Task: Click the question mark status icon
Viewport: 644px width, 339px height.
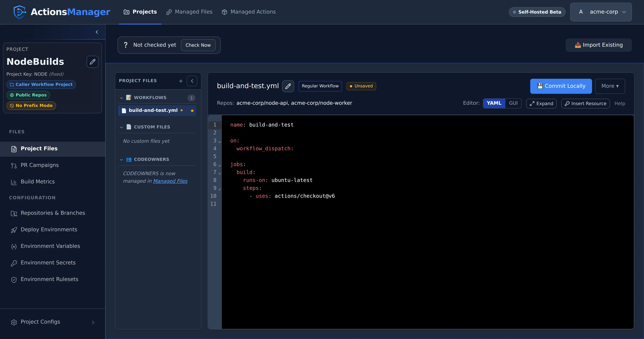Action: [x=125, y=45]
